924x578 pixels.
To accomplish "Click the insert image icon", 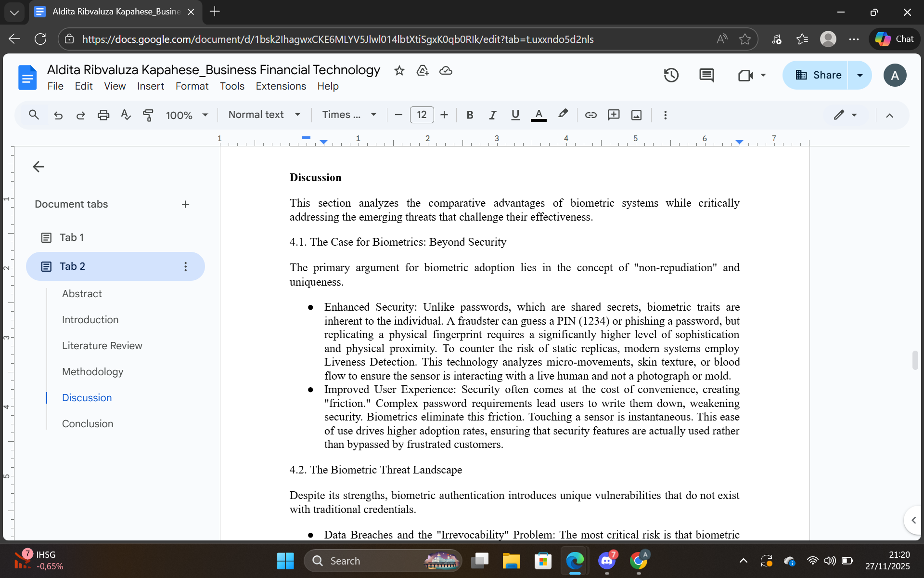I will (x=636, y=115).
